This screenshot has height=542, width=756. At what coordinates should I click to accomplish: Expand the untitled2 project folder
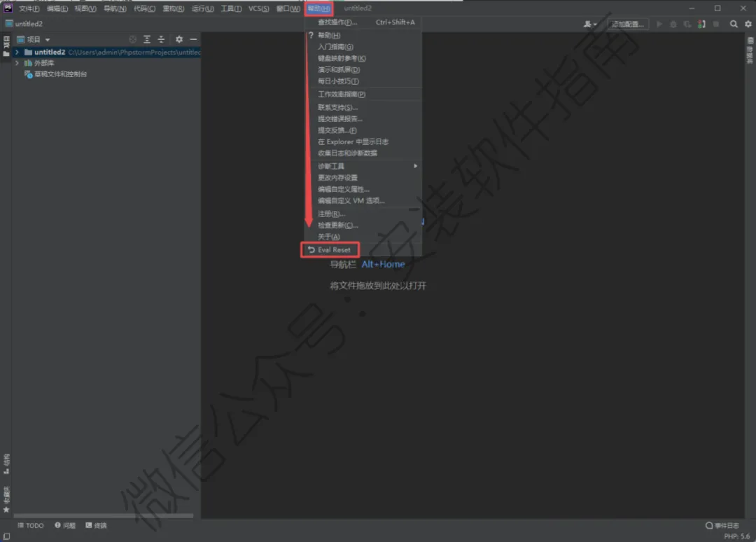tap(17, 52)
